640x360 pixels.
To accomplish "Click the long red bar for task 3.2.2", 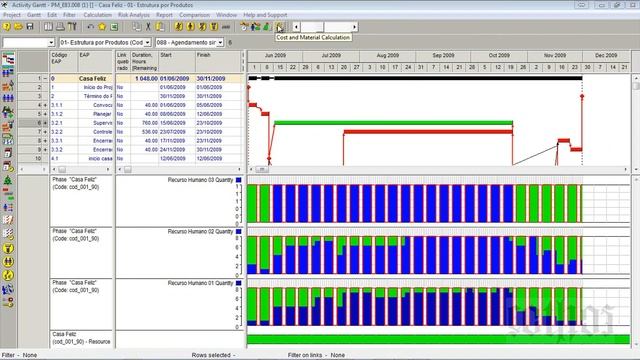I will point(428,132).
